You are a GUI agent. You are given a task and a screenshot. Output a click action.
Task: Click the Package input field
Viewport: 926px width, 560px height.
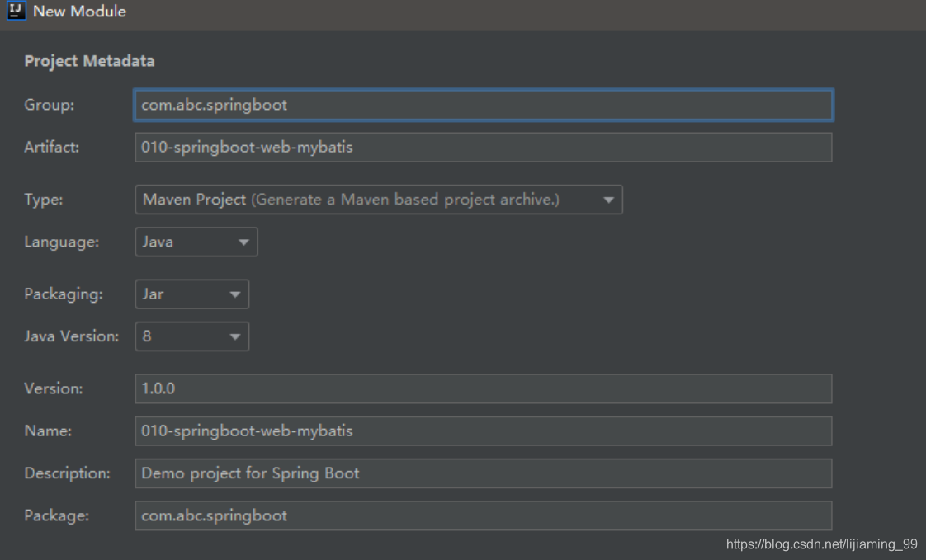point(484,515)
